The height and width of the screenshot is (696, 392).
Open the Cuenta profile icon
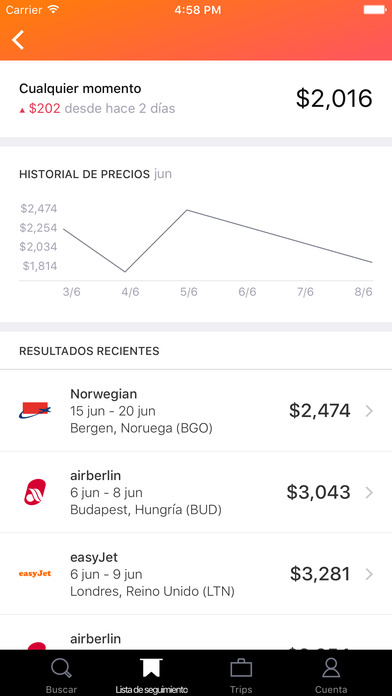coord(331,668)
